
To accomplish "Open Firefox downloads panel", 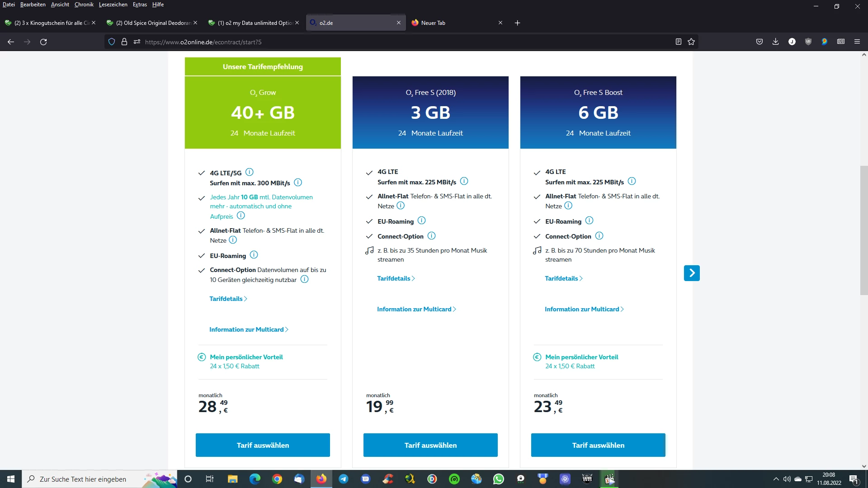I will [775, 42].
